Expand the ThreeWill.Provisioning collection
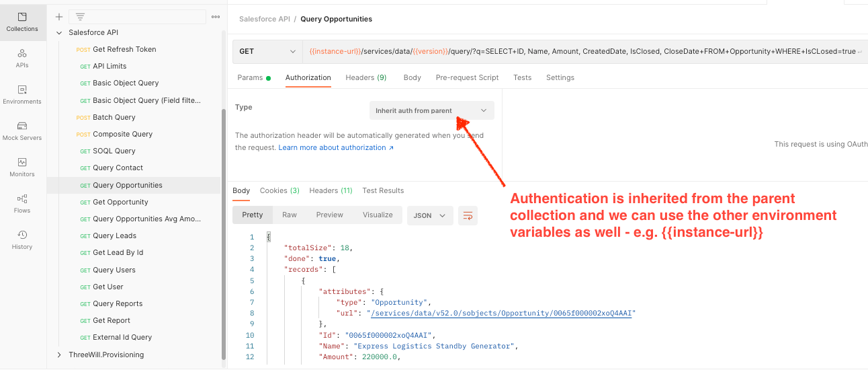868x370 pixels. click(60, 355)
